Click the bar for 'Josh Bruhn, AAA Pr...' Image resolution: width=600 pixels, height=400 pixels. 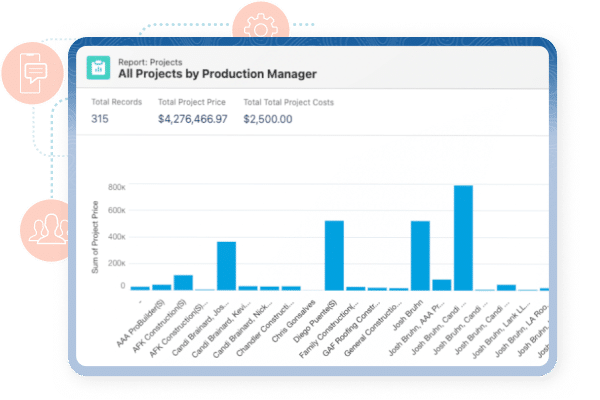tap(442, 285)
